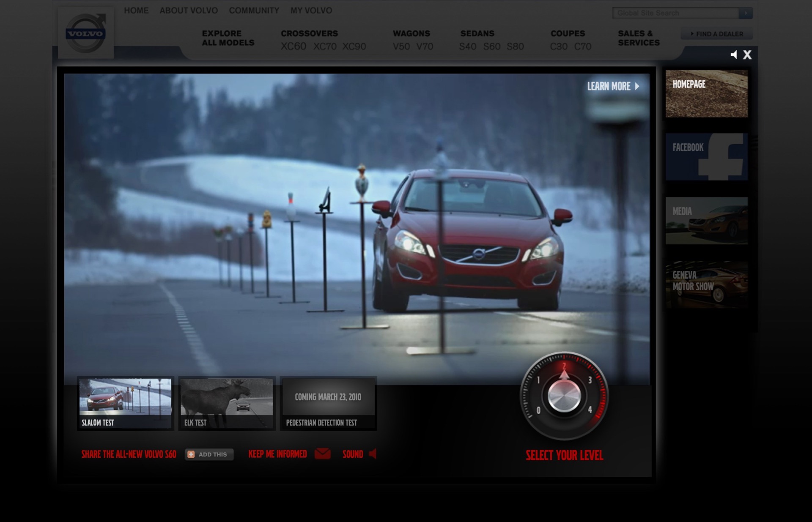Click the red envelope Keep Me Informed icon
812x522 pixels.
pos(323,454)
